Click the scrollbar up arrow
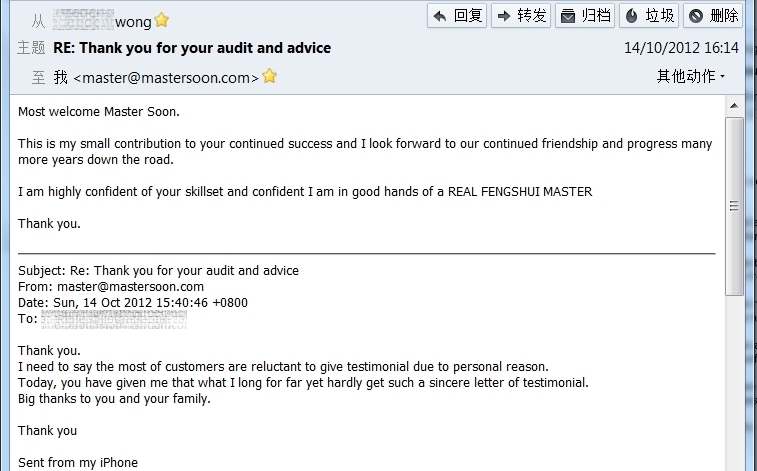The height and width of the screenshot is (471, 757). (735, 104)
